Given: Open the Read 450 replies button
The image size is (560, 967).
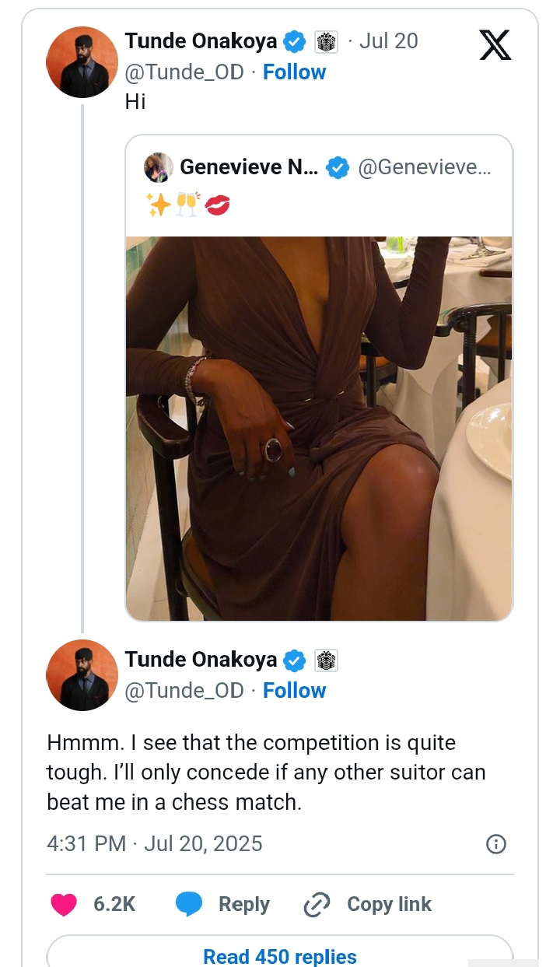Looking at the screenshot, I should [x=280, y=956].
